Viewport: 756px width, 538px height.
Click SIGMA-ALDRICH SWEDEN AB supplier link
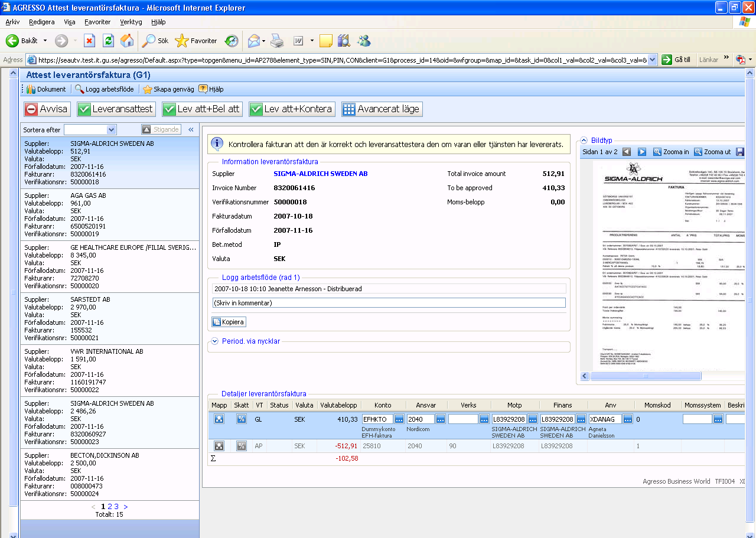coord(321,174)
